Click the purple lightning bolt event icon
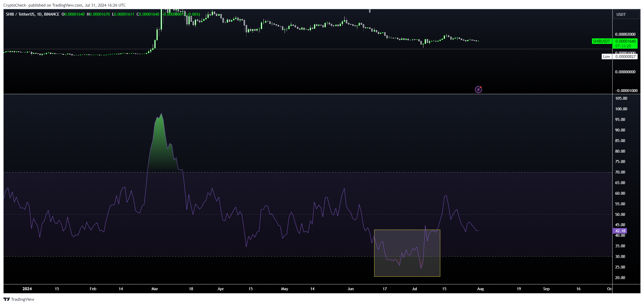Screen dimensions: 644x305 coord(478,89)
